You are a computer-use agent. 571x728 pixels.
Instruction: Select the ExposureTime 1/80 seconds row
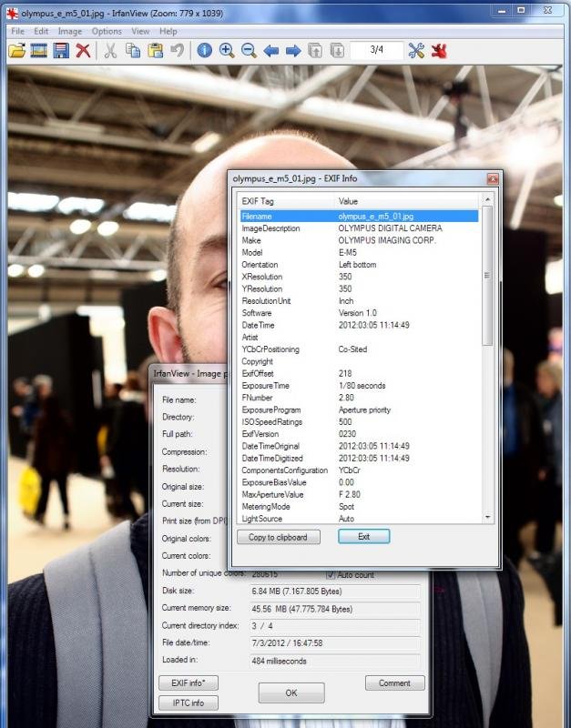(x=359, y=385)
